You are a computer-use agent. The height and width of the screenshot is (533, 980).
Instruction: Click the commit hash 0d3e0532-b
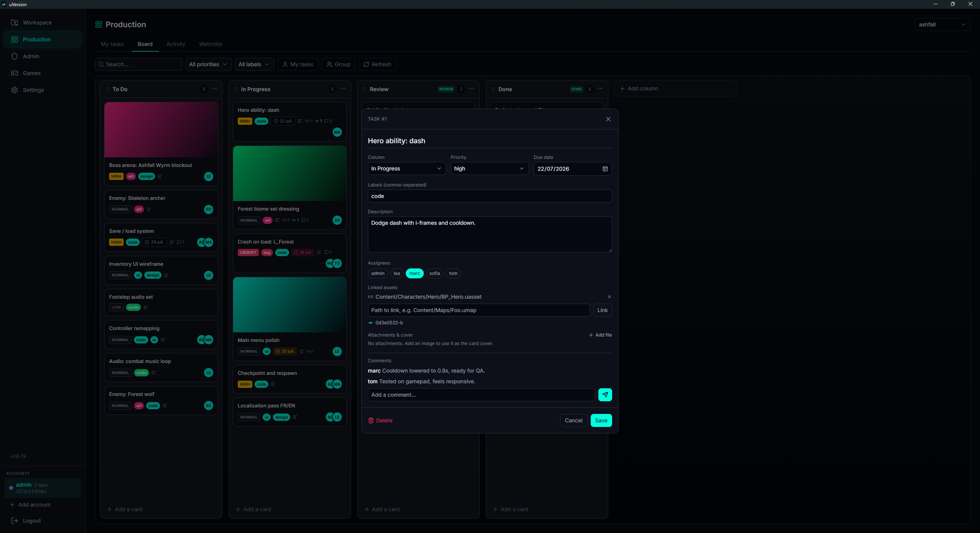(389, 323)
